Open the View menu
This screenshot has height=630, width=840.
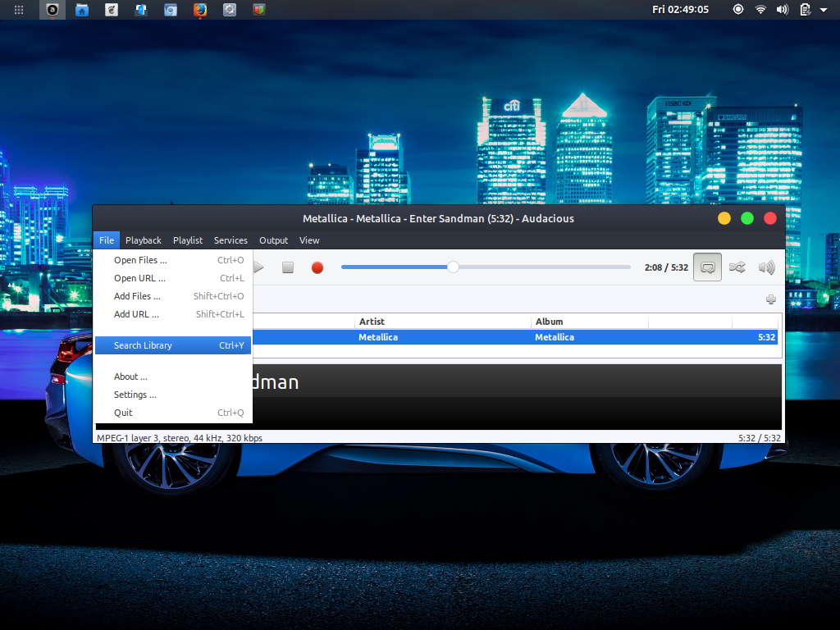[x=309, y=240]
